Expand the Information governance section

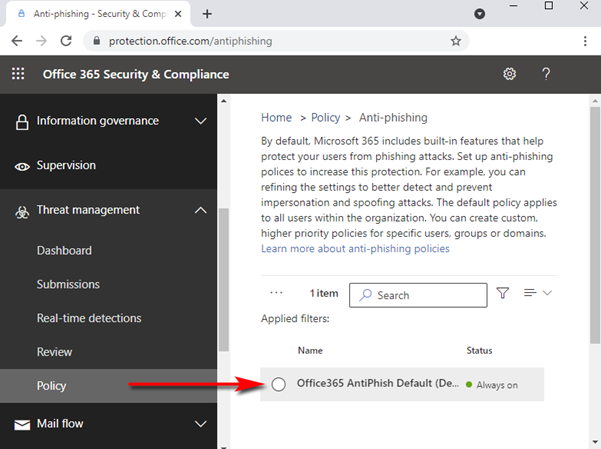pos(200,121)
